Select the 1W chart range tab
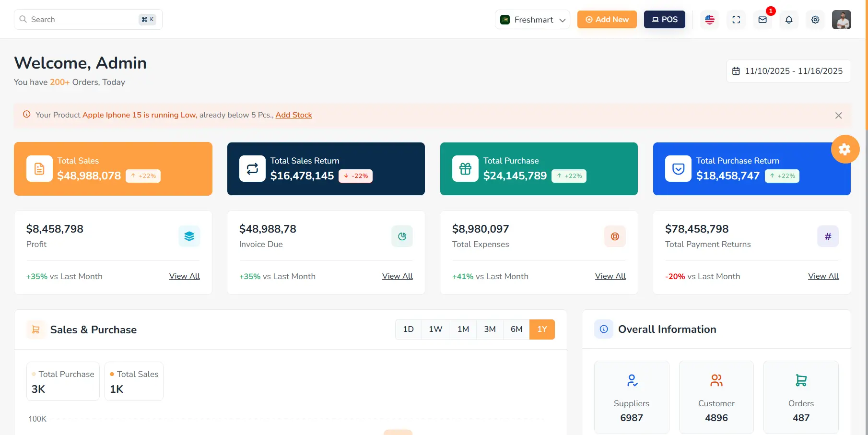 (x=435, y=329)
